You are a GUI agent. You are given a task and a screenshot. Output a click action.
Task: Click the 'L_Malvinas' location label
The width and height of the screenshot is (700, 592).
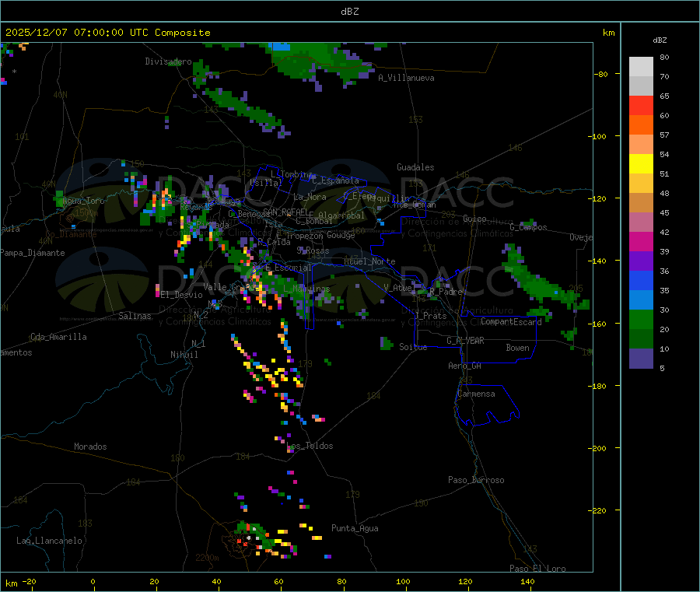(306, 289)
